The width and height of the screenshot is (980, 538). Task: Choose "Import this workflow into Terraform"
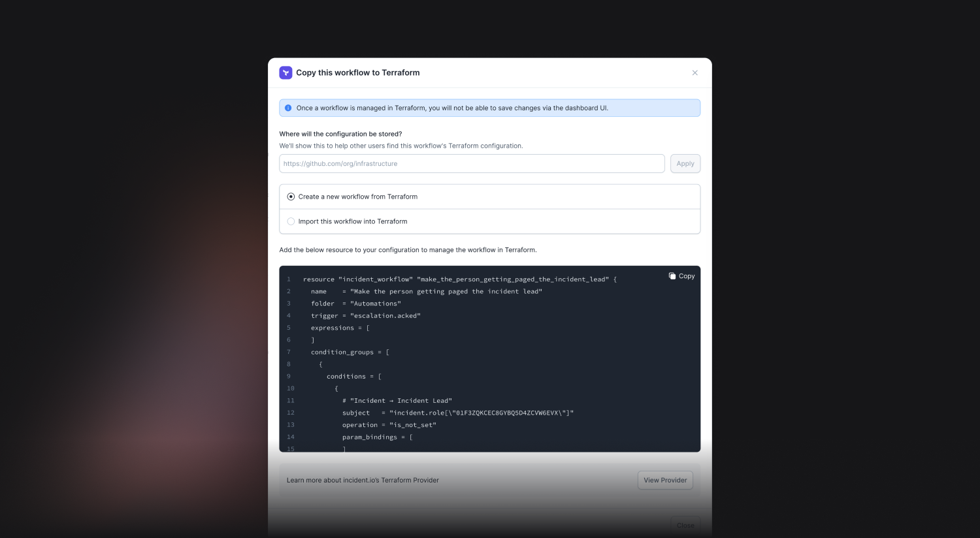tap(290, 221)
